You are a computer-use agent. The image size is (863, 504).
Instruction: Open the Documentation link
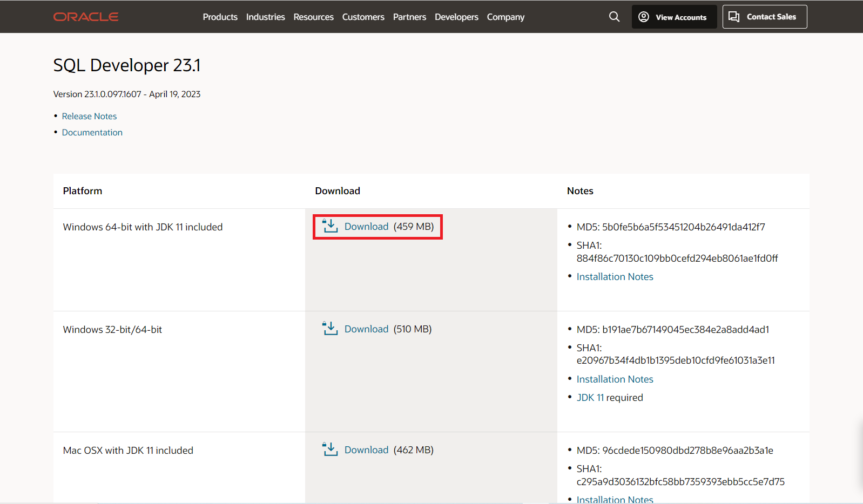(x=92, y=132)
